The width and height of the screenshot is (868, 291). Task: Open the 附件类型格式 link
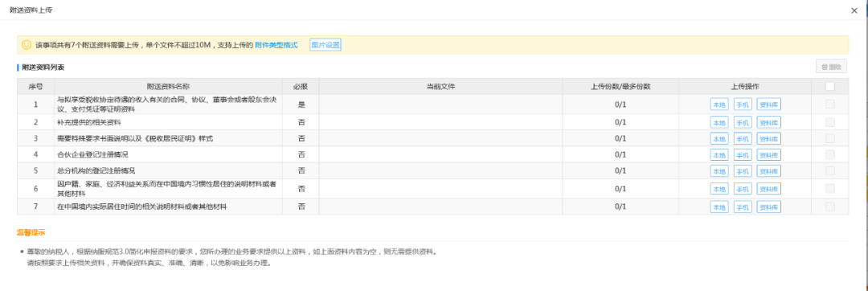tap(276, 45)
